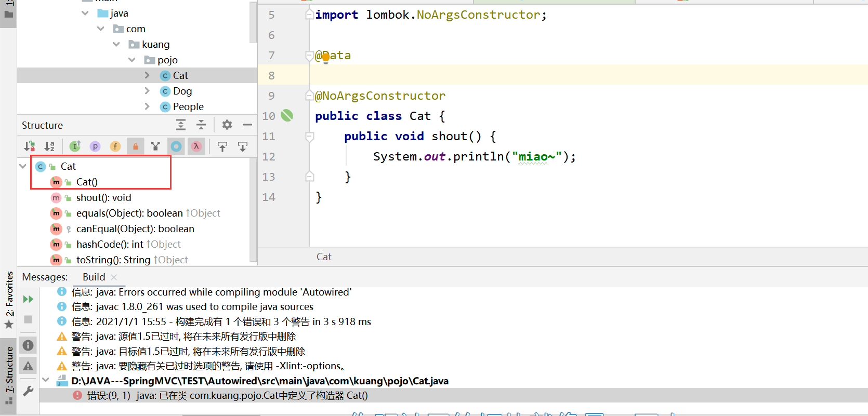Select the Cat() constructor in Structure
The height and width of the screenshot is (416, 868).
(x=87, y=182)
